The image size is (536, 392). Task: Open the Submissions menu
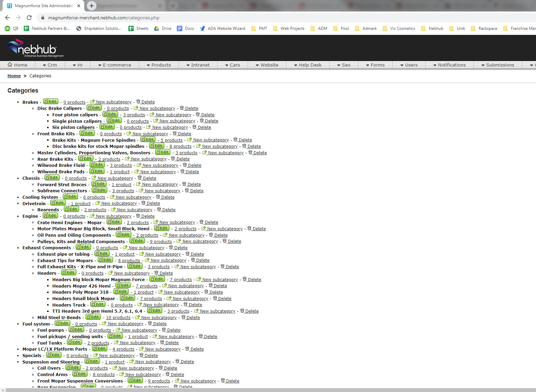pos(498,65)
